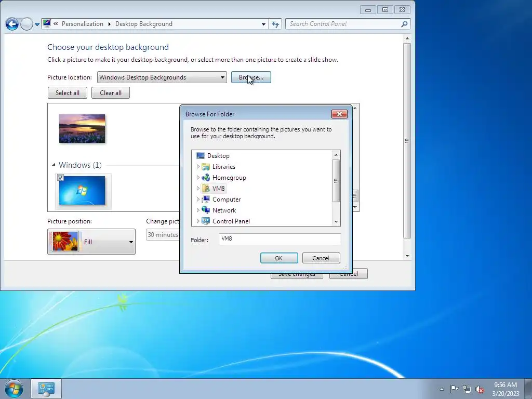Open the Picture position Fill dropdown
This screenshot has width=532, height=399.
pos(91,242)
